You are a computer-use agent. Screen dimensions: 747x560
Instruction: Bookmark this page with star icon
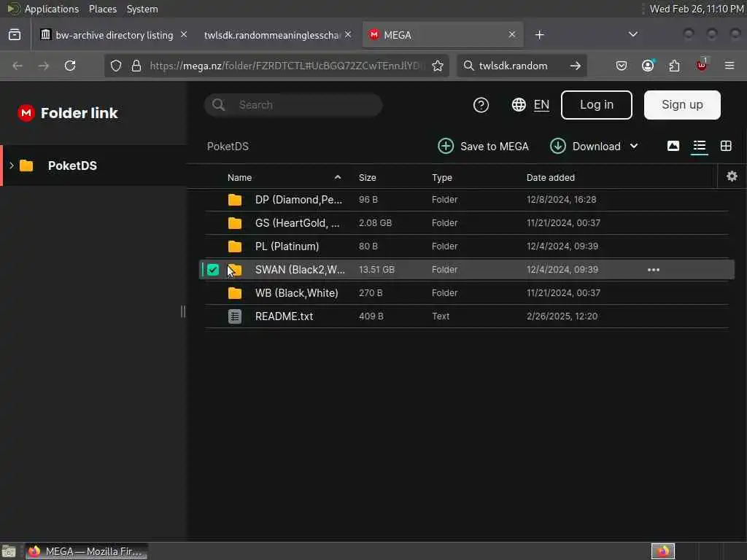pyautogui.click(x=438, y=66)
